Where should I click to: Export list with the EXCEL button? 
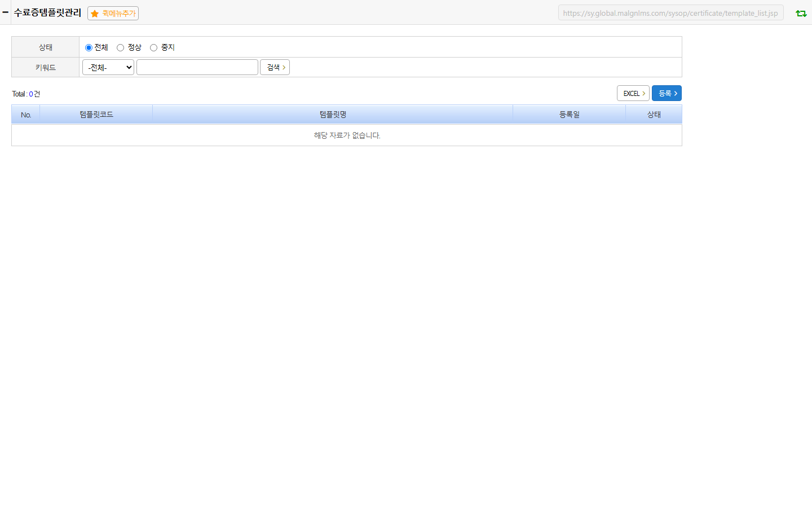[633, 93]
